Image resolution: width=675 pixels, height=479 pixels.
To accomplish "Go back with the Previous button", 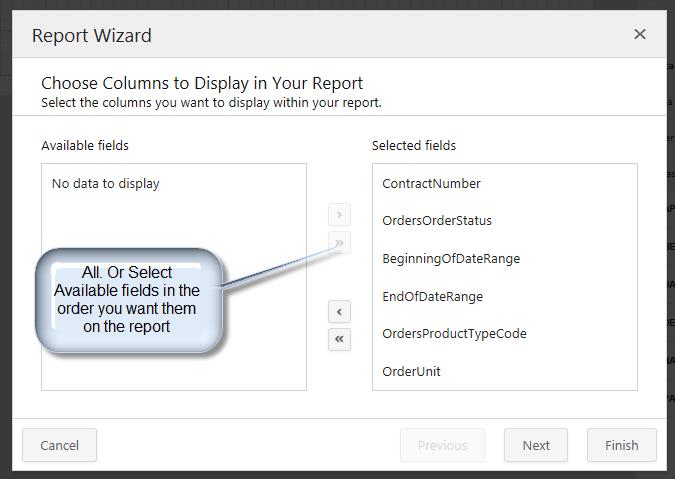I will coord(442,446).
